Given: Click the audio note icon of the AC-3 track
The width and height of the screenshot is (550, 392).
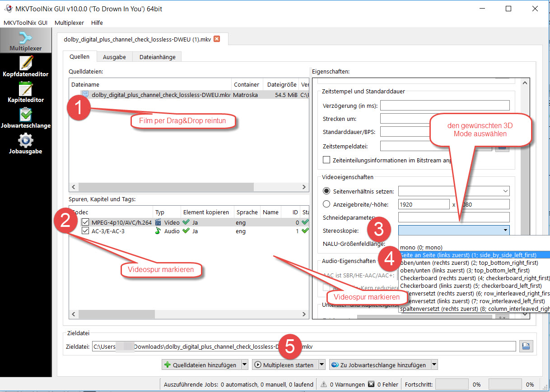Looking at the screenshot, I should (x=158, y=231).
